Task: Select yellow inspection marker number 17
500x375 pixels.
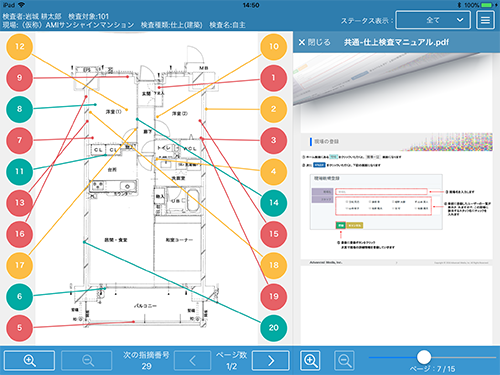Action: tap(19, 265)
